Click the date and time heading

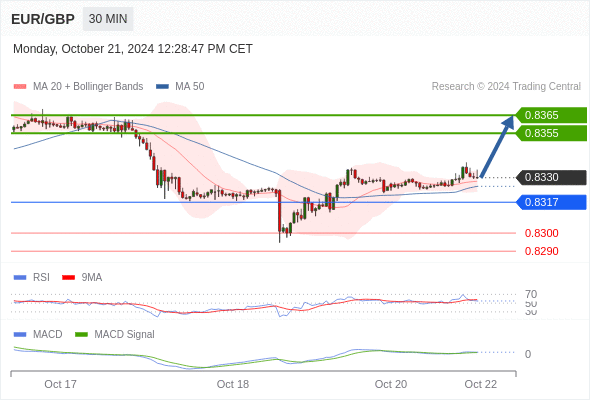pos(133,49)
